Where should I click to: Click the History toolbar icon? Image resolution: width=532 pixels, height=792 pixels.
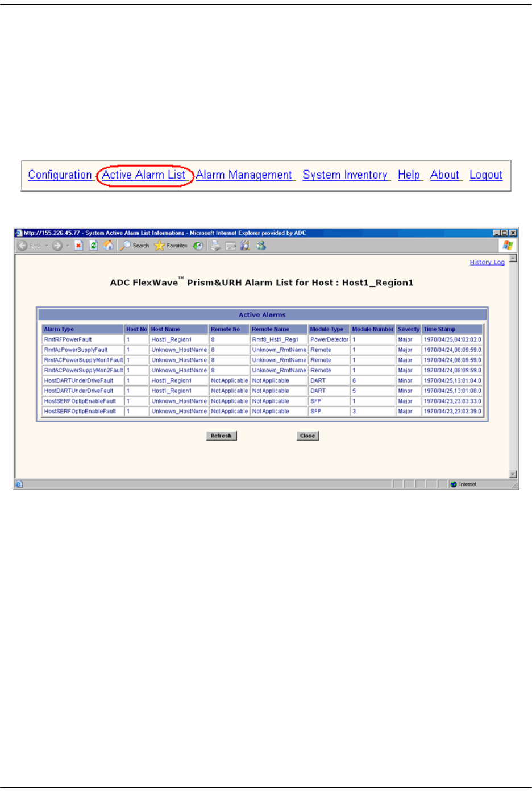pyautogui.click(x=198, y=246)
